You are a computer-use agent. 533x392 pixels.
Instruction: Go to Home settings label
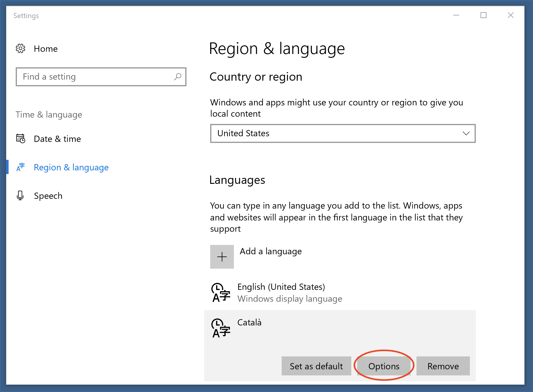[46, 49]
